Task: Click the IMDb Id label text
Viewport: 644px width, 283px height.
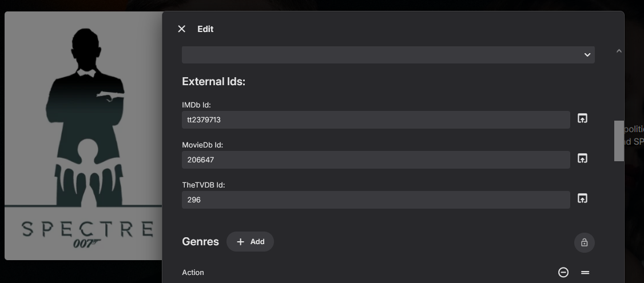Action: [x=197, y=105]
